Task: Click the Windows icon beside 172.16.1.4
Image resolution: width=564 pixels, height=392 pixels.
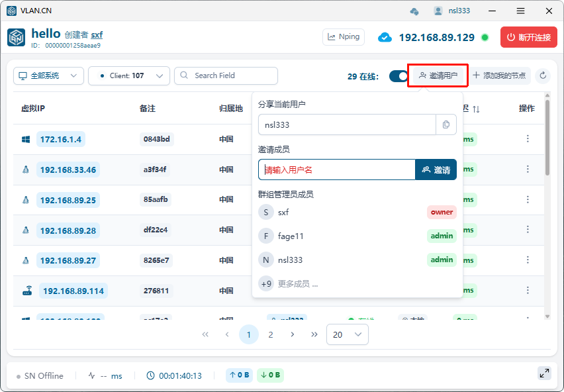Action: (x=26, y=139)
